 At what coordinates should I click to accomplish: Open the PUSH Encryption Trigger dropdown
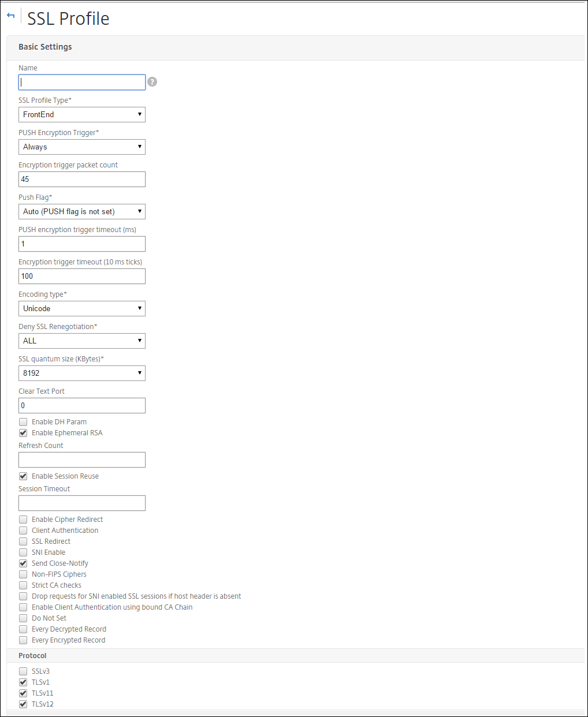[x=82, y=147]
